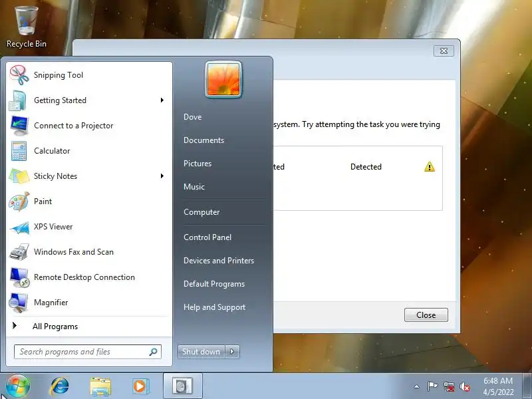
Task: Click the Connect to a Projector icon
Action: pos(19,126)
